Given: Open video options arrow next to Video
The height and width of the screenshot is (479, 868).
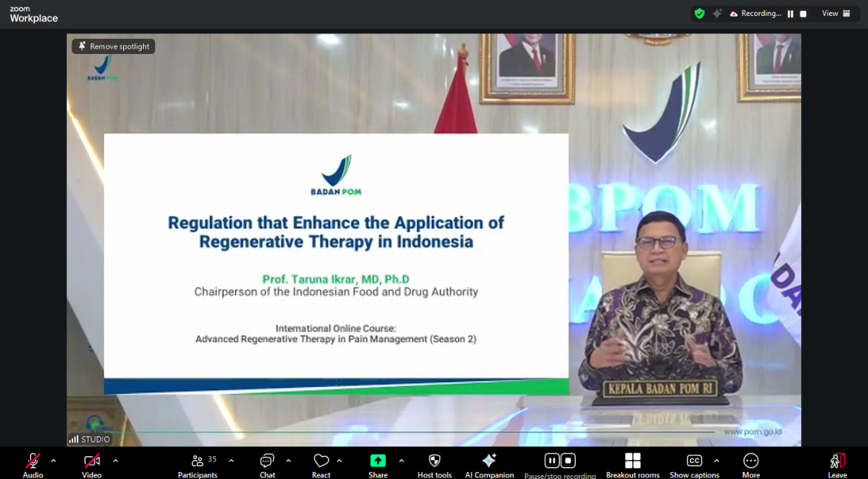Looking at the screenshot, I should point(115,461).
